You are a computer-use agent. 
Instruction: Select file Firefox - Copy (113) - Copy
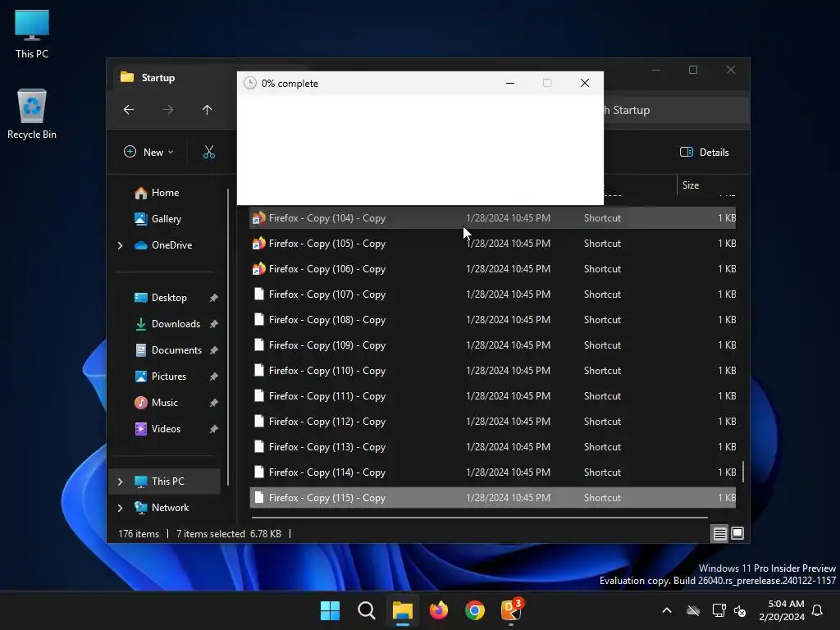[492, 447]
